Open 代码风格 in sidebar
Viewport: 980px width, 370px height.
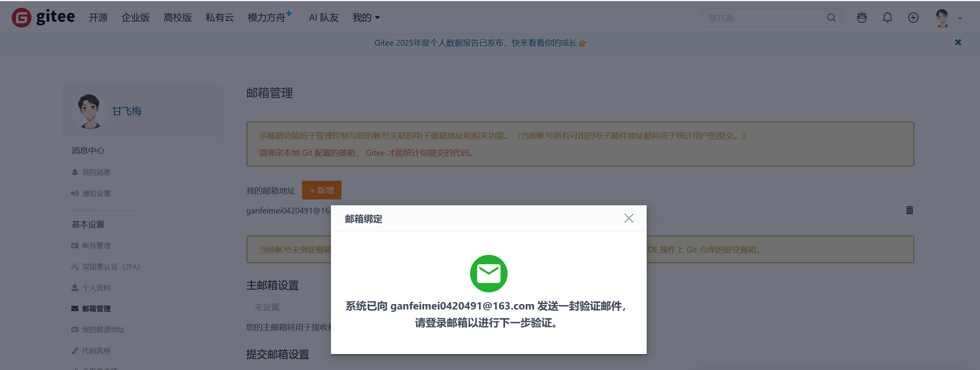[96, 350]
